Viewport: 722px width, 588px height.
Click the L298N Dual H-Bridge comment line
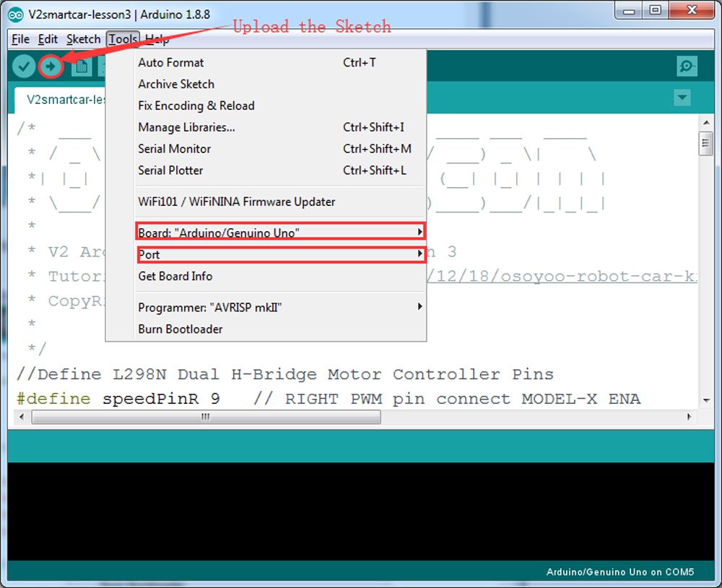click(285, 374)
